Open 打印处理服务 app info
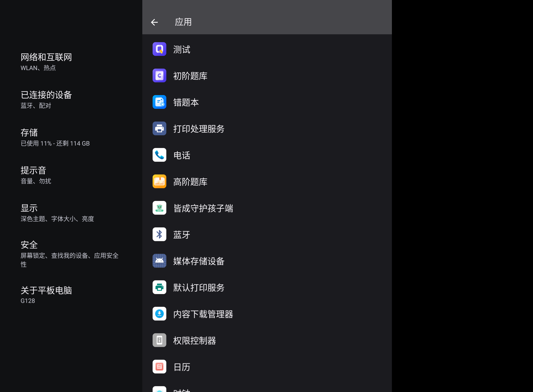This screenshot has width=533, height=392. 267,128
